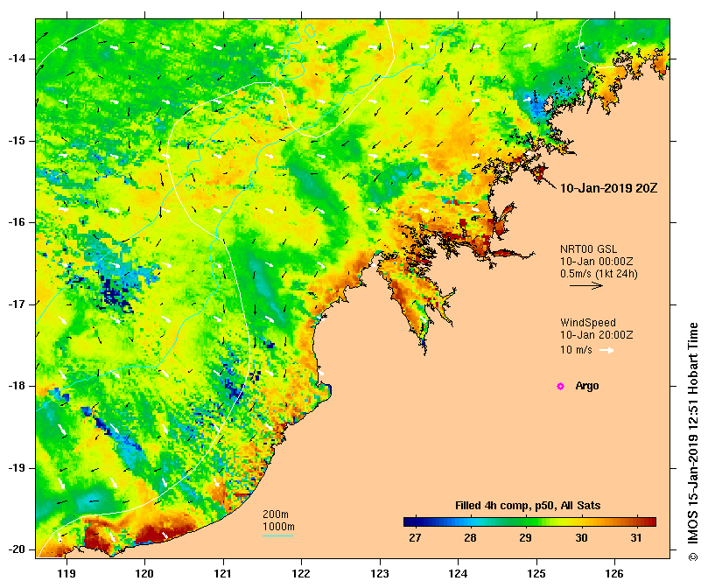Click the longitude label 124
The width and height of the screenshot is (708, 588).
(x=459, y=574)
